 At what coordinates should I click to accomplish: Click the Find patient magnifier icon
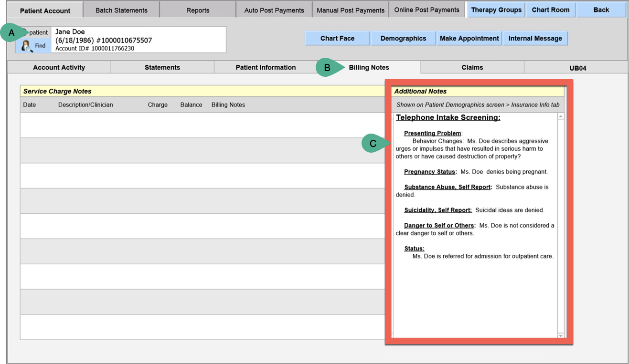[27, 46]
